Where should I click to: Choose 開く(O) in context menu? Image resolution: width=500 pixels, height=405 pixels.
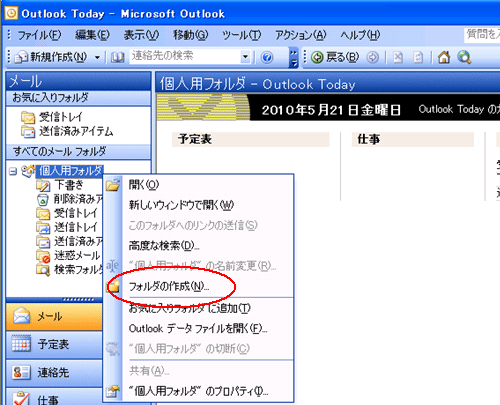coord(198,185)
